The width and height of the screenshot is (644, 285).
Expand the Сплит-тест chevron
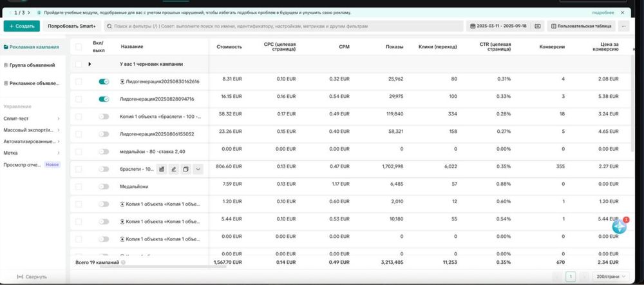coord(59,119)
